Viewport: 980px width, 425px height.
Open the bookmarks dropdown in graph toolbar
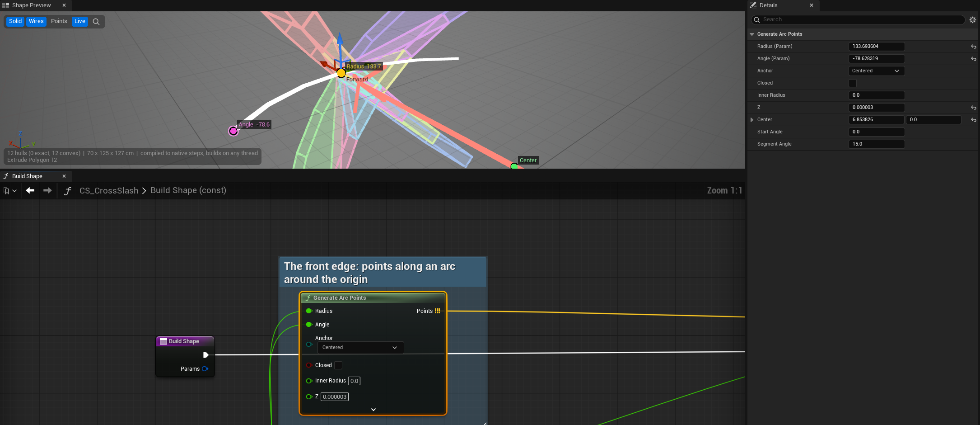pos(10,191)
